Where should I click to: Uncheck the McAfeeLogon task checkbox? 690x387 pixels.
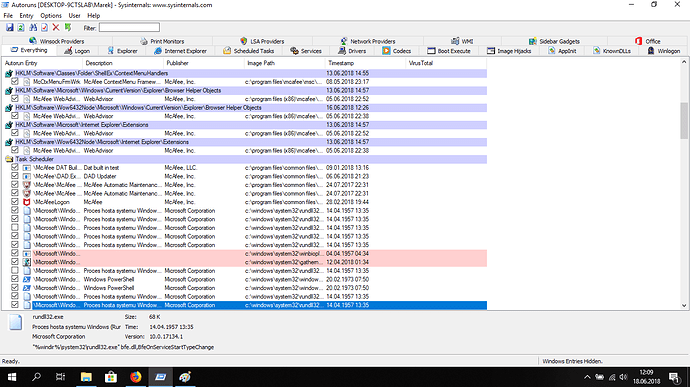coord(15,202)
